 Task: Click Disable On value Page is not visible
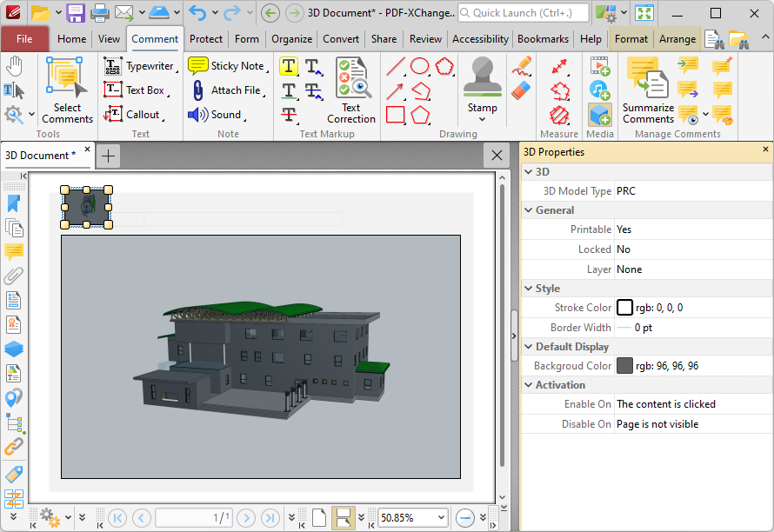pyautogui.click(x=657, y=424)
